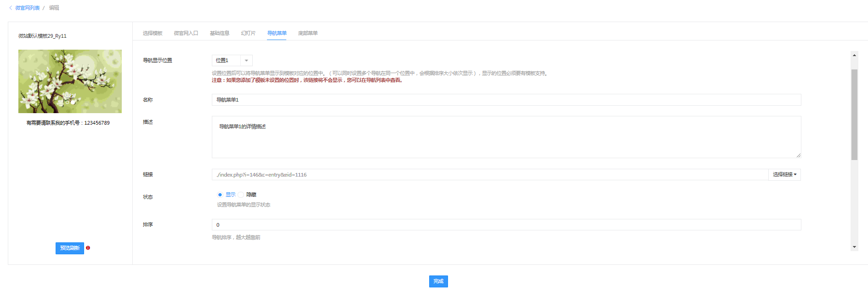Open the 微官网列表 breadcrumb link
868x298 pixels.
(28, 8)
